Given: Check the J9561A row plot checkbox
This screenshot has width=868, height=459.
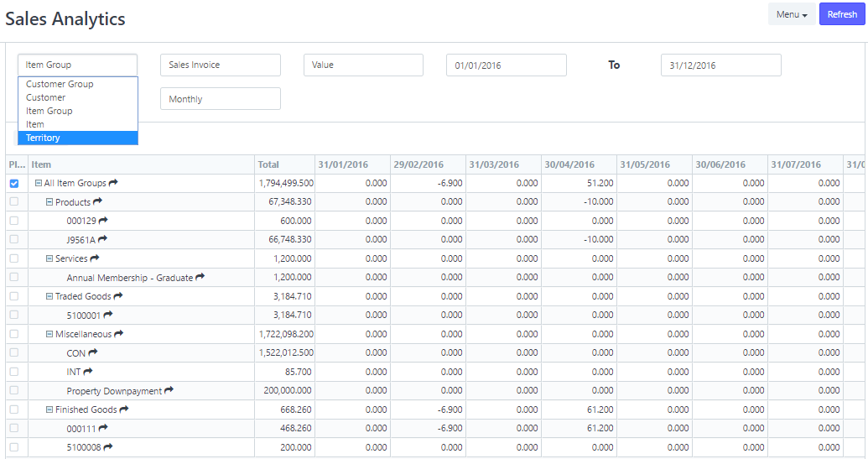Looking at the screenshot, I should point(14,239).
